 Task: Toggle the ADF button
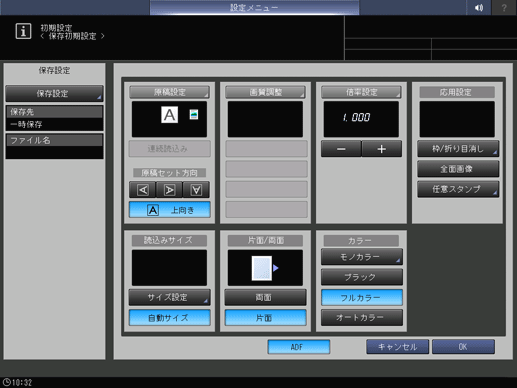tap(299, 347)
